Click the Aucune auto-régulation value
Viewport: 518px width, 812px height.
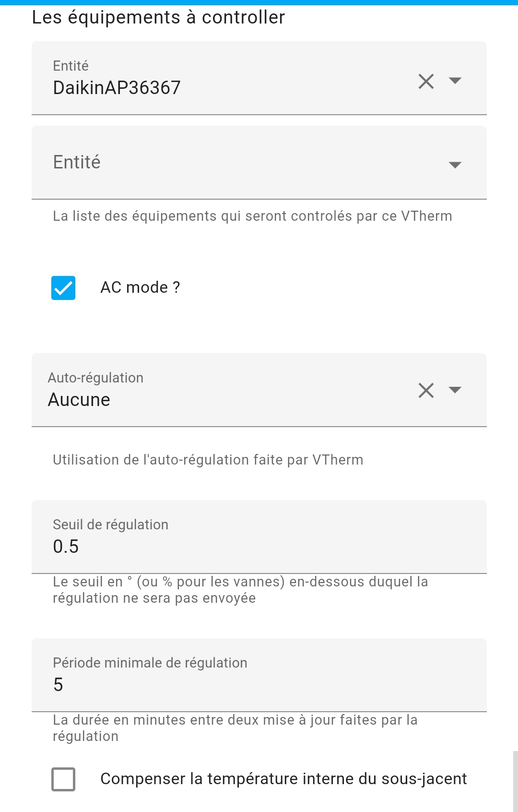[x=79, y=400]
